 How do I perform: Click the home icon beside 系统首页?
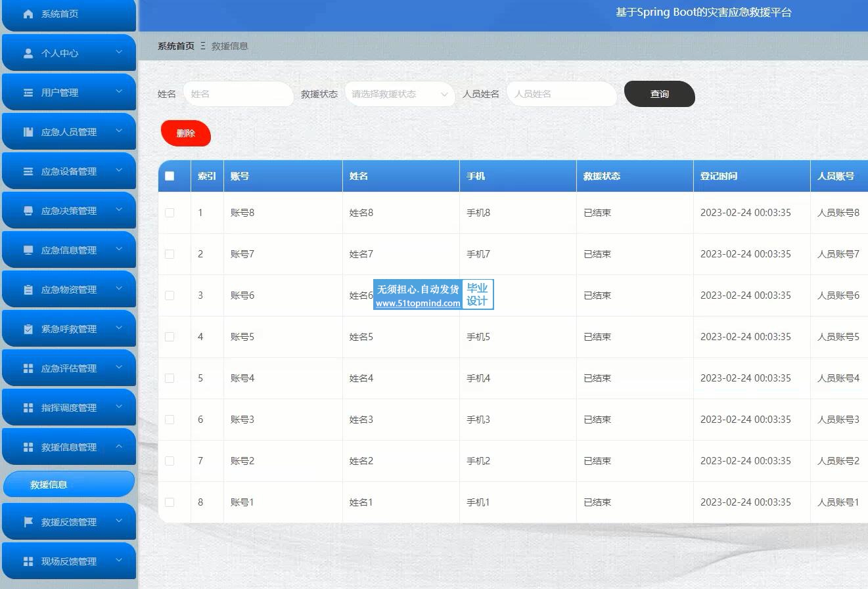(28, 14)
